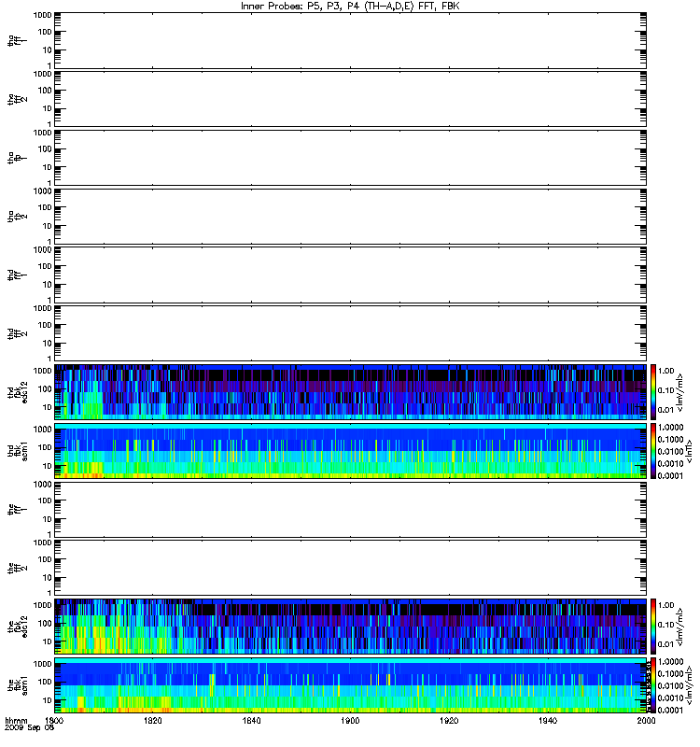Click the 0.0010 tick on the scm1 colorbar
The width and height of the screenshot is (700, 747).
670,698
